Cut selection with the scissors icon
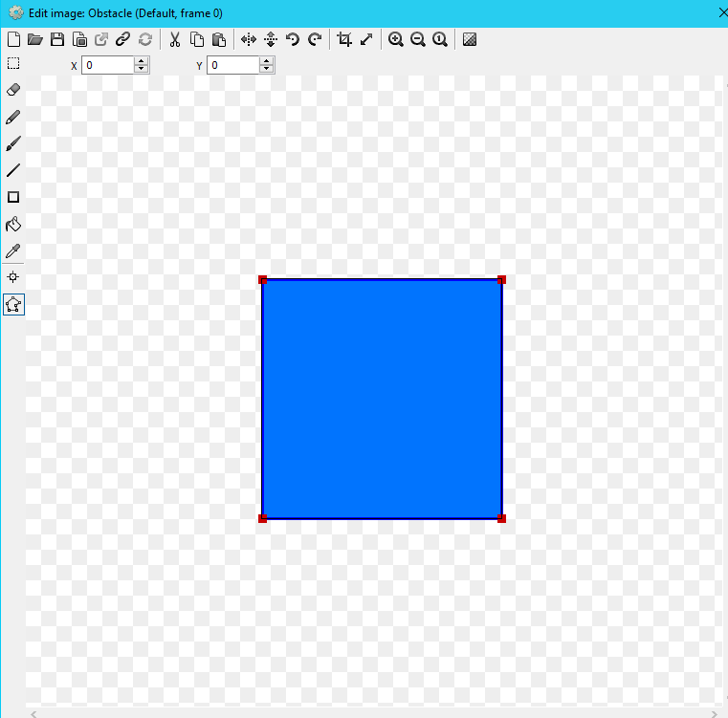728x718 pixels. [x=174, y=39]
